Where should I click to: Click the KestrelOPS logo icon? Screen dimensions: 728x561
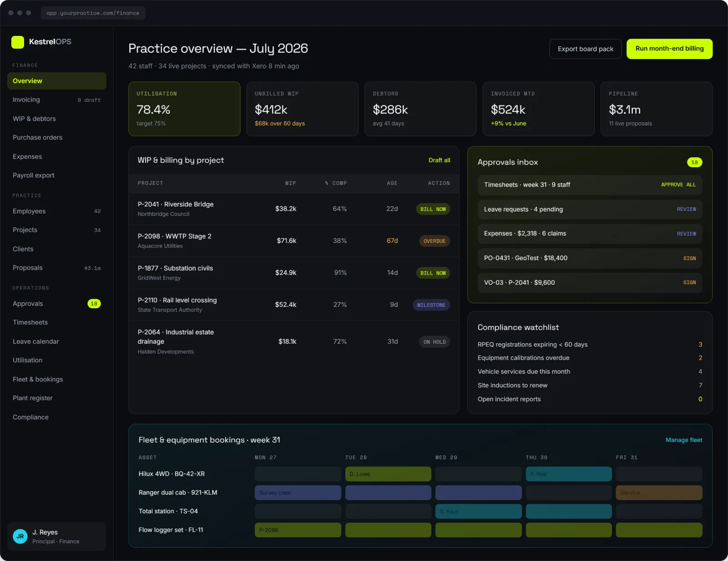tap(18, 42)
